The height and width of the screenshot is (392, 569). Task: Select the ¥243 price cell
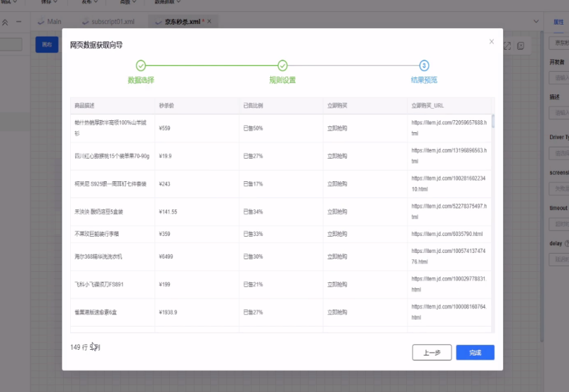point(197,184)
